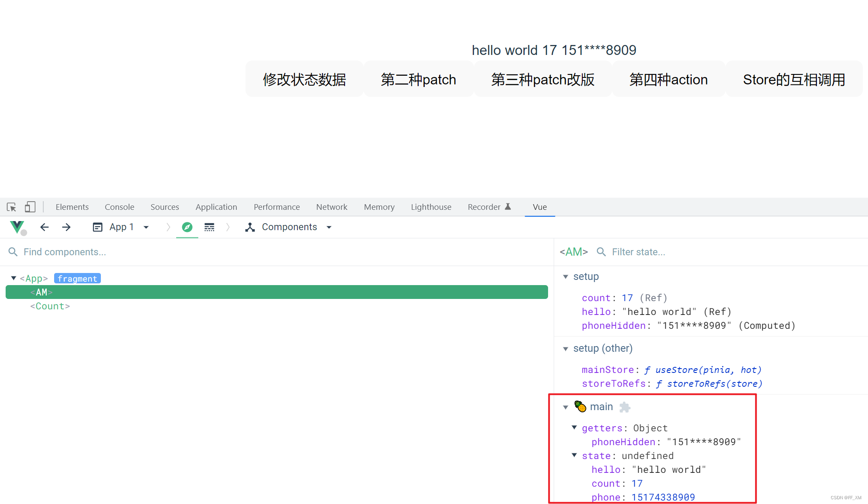This screenshot has width=868, height=504.
Task: Click the puzzle piece icon next to main
Action: click(625, 407)
